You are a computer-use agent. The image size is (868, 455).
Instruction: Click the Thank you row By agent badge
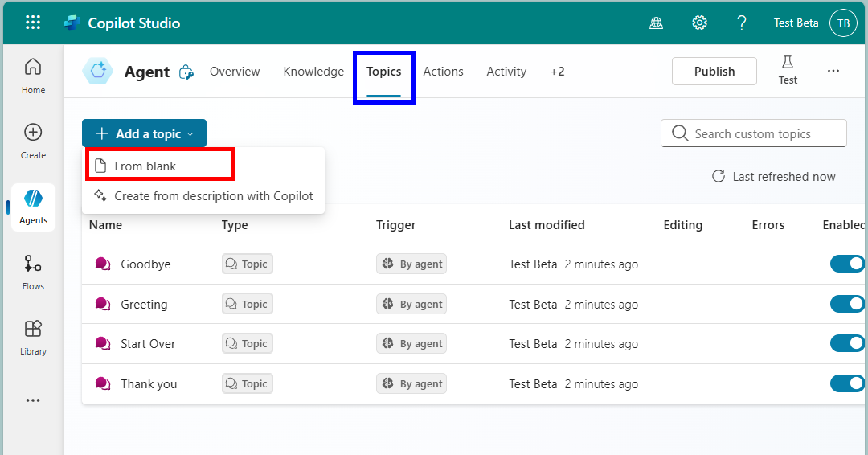click(x=411, y=383)
